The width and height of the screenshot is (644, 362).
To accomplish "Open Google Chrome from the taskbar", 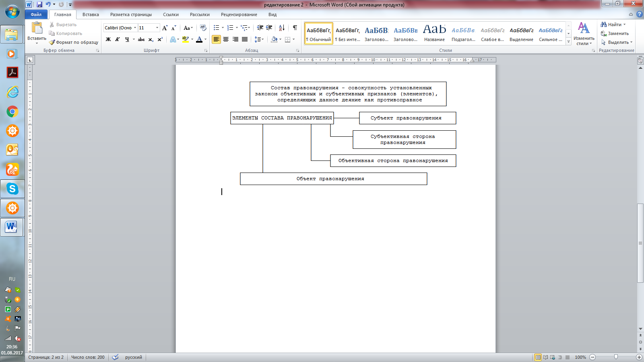I will click(12, 111).
